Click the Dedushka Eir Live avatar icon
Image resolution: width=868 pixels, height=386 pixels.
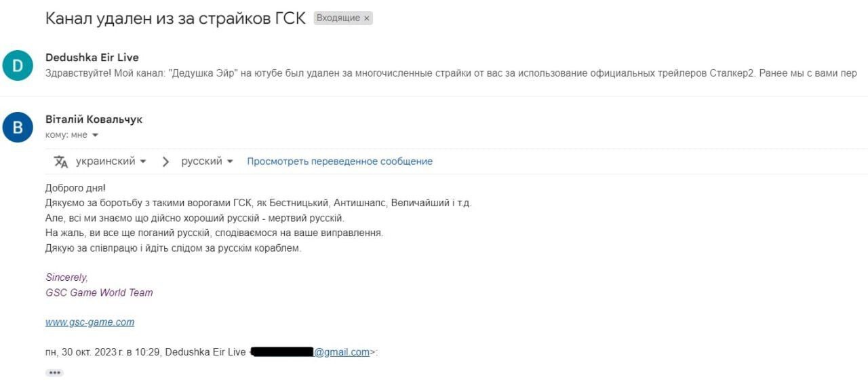click(x=18, y=65)
